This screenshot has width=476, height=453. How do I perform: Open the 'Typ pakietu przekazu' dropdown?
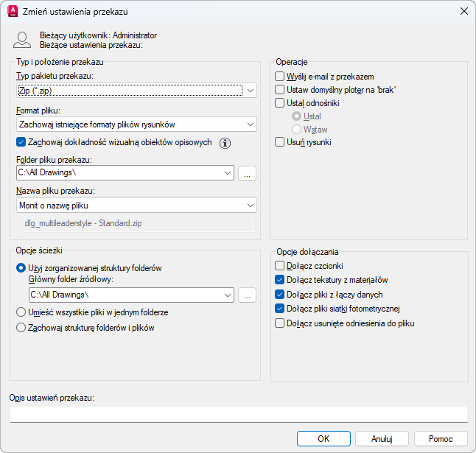[x=251, y=91]
